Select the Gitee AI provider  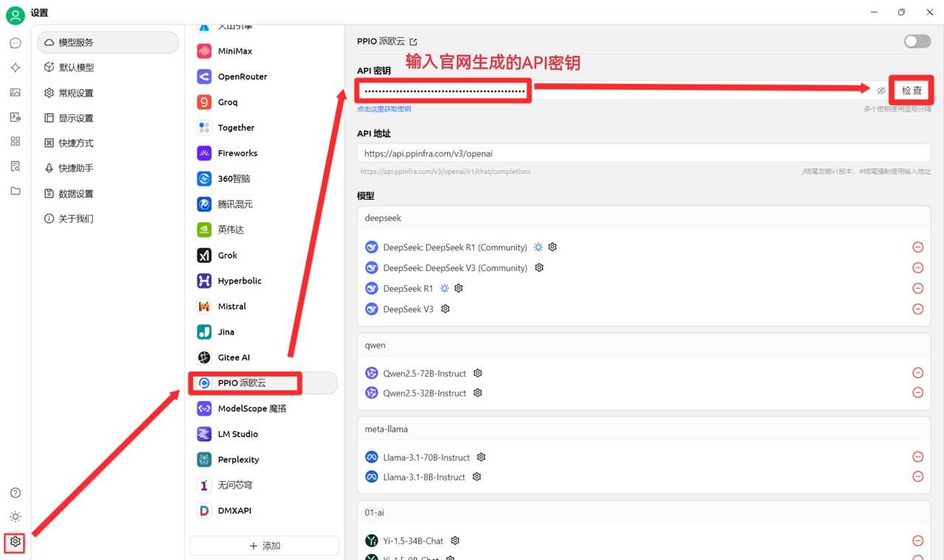[264, 357]
